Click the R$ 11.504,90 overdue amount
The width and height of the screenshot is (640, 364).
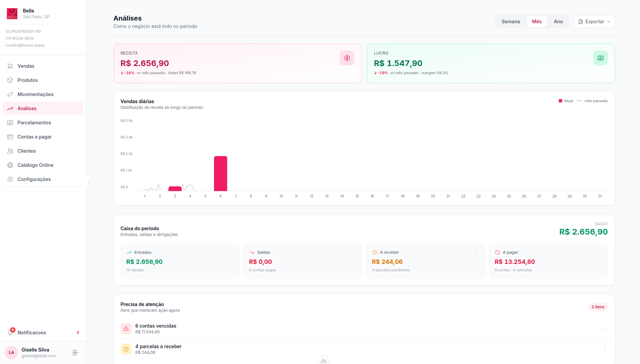click(x=148, y=332)
